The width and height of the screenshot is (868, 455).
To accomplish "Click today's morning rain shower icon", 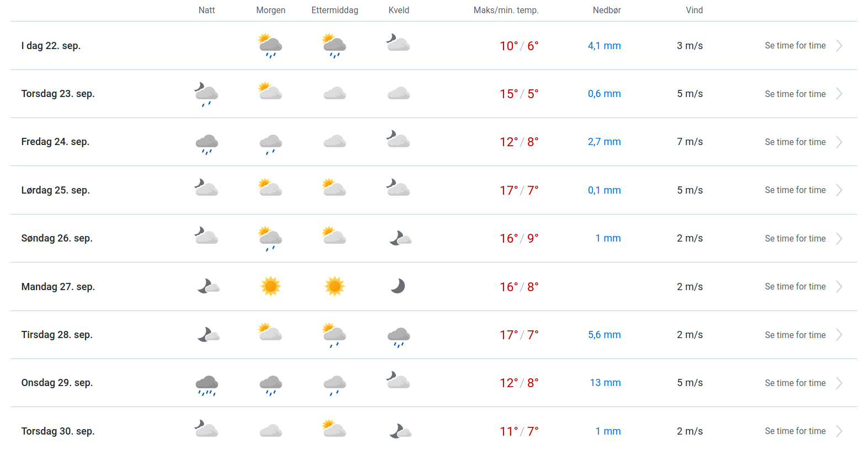I will 271,46.
